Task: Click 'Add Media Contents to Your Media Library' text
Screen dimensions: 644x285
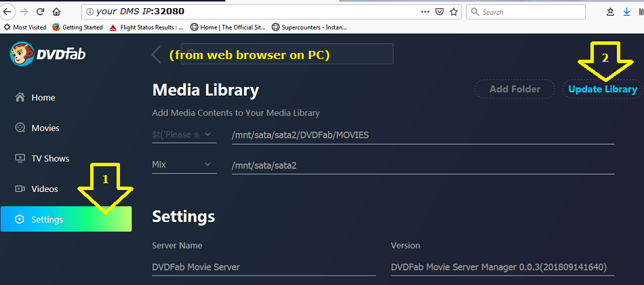Action: (x=236, y=113)
